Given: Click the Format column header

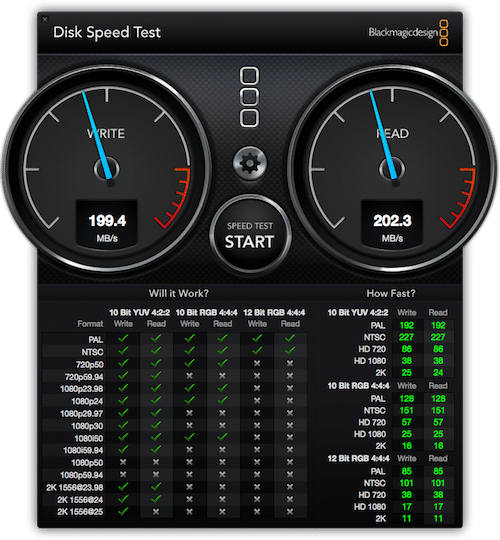Looking at the screenshot, I should click(x=90, y=324).
